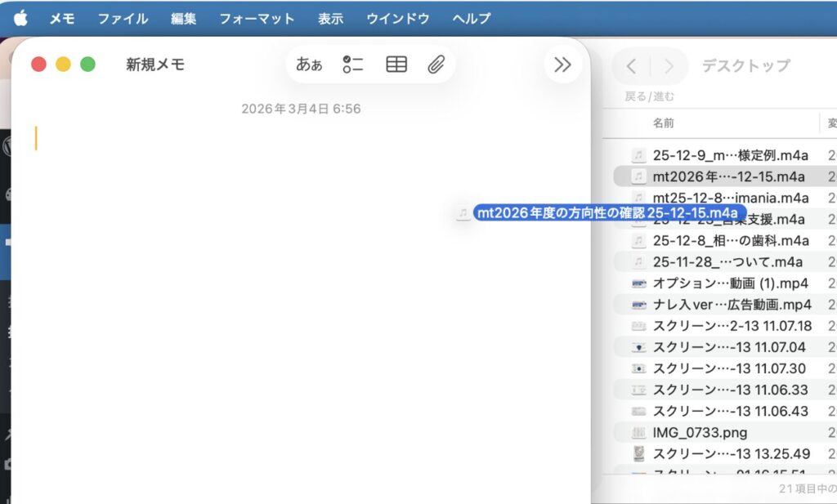
Task: Go back in Finder
Action: point(631,66)
